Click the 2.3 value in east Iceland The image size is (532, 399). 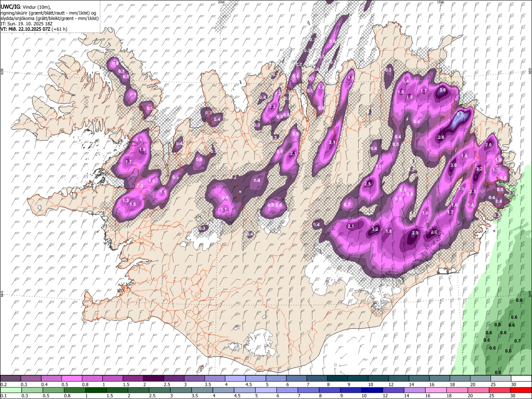coord(473,192)
